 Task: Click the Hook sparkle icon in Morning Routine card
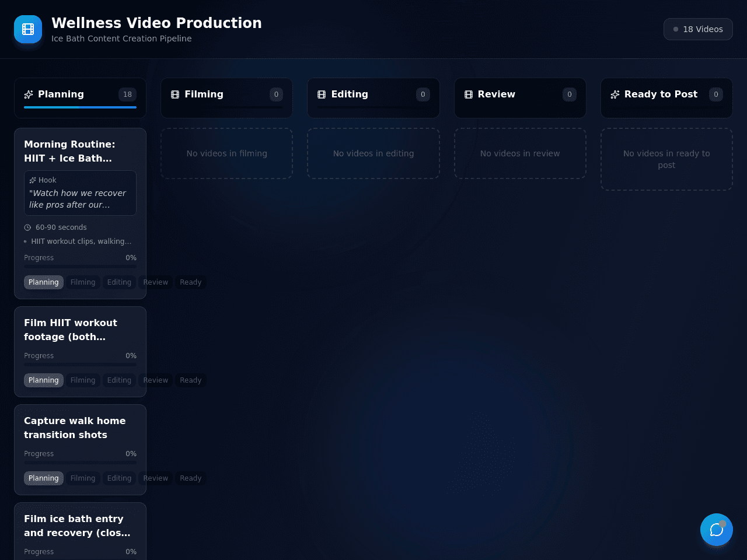click(x=33, y=180)
